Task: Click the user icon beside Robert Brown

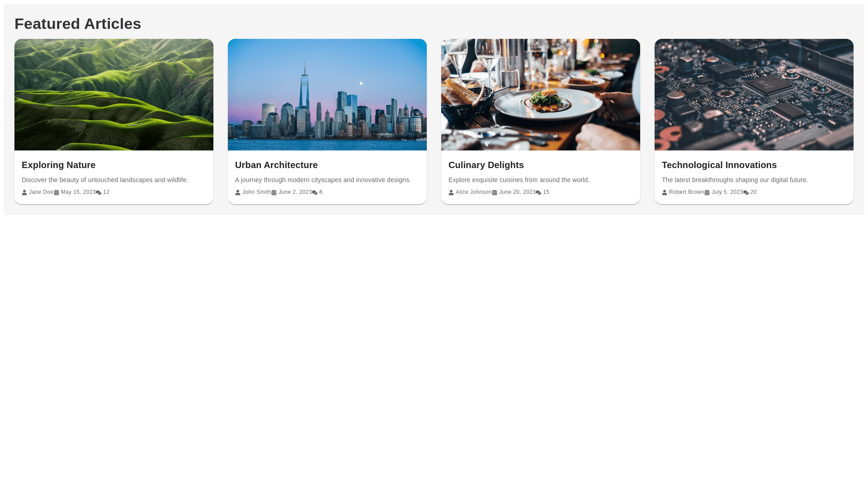Action: pos(665,192)
